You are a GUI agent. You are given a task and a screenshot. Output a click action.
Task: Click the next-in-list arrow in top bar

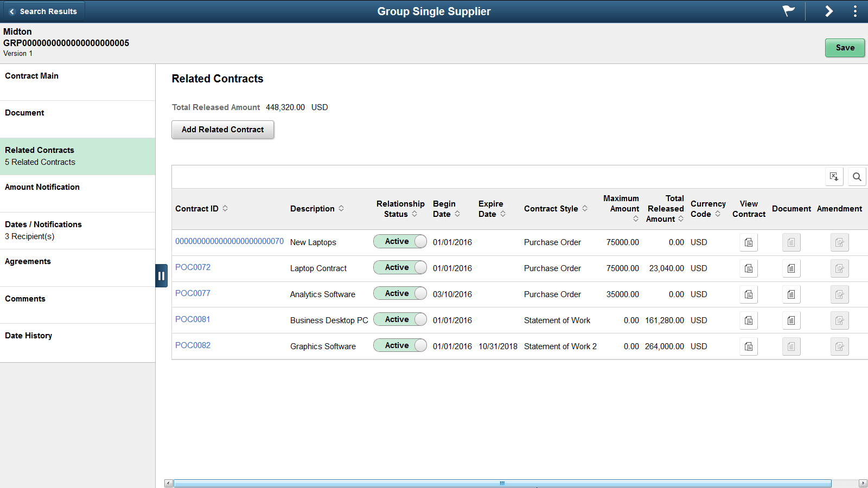click(829, 11)
